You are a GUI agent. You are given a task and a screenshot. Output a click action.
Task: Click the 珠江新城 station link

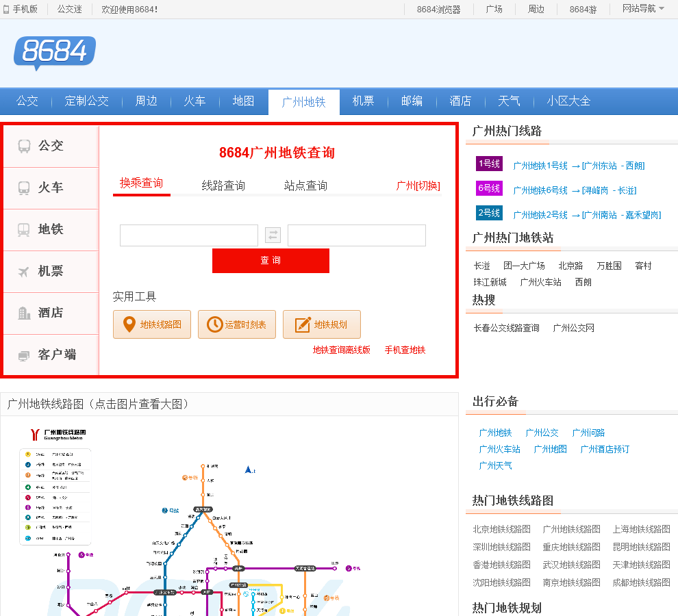pos(490,282)
